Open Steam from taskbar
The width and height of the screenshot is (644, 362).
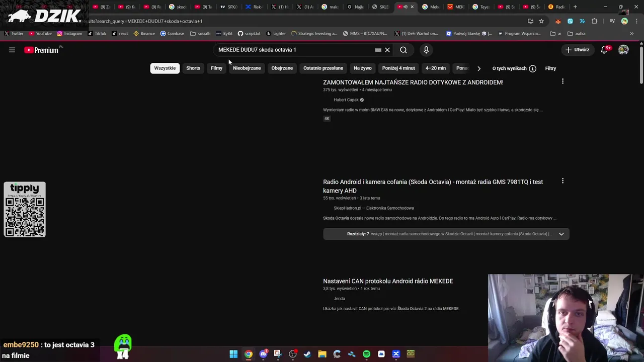tap(307, 354)
